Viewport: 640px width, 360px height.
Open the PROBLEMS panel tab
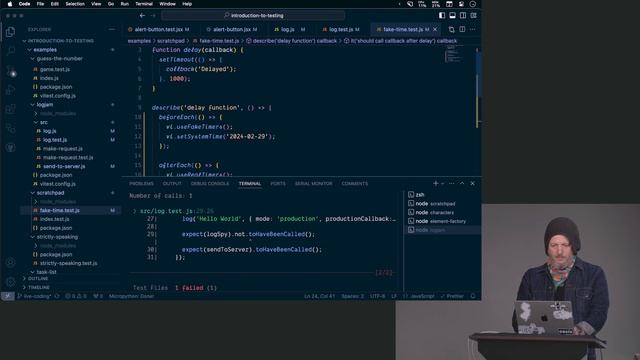point(141,184)
